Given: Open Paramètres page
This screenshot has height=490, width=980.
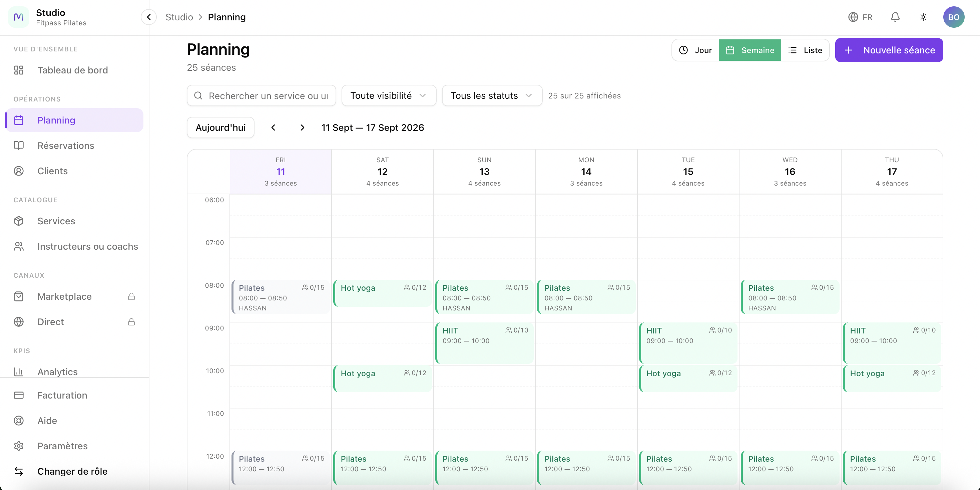Looking at the screenshot, I should 75,446.
